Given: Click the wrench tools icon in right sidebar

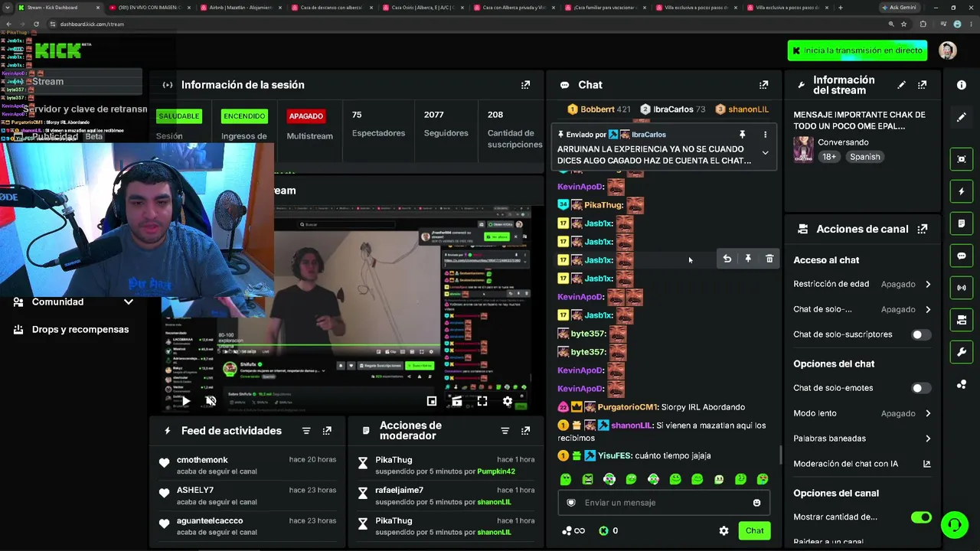Looking at the screenshot, I should point(962,352).
